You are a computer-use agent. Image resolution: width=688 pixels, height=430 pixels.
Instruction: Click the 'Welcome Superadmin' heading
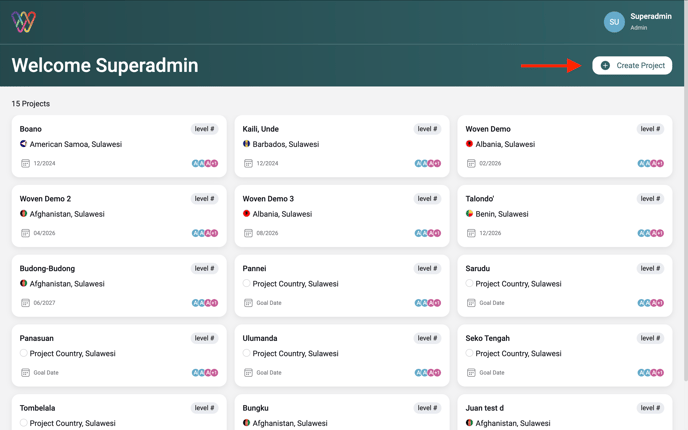pyautogui.click(x=105, y=65)
